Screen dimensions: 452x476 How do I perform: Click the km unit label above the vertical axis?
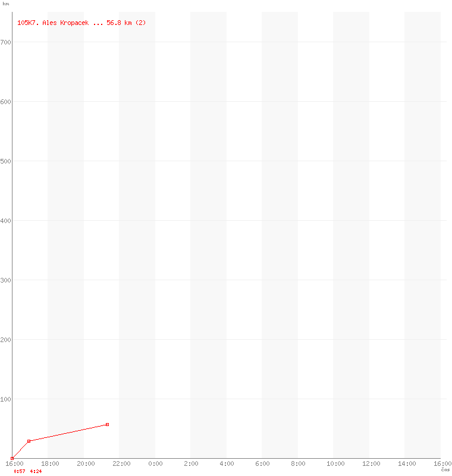(6, 4)
